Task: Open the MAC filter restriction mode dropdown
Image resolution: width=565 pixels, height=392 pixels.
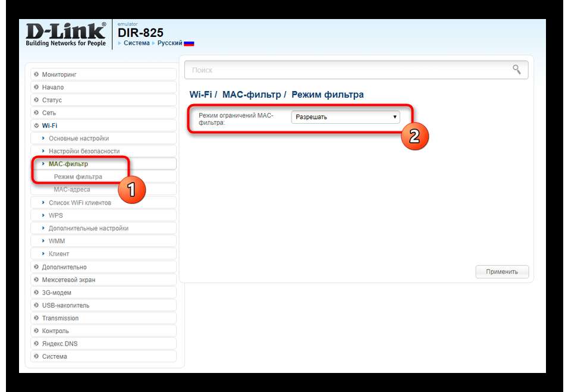Action: click(x=345, y=117)
